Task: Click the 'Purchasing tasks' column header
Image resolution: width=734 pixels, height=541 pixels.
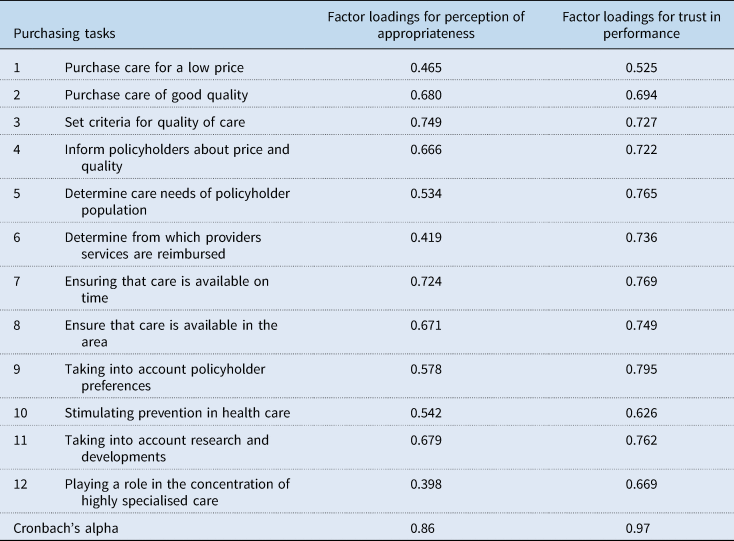Action: (x=64, y=31)
